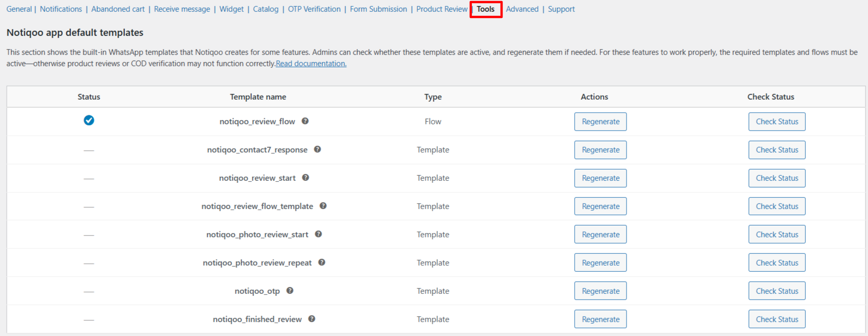Open the Product Review tab
The width and height of the screenshot is (868, 336).
(x=442, y=9)
